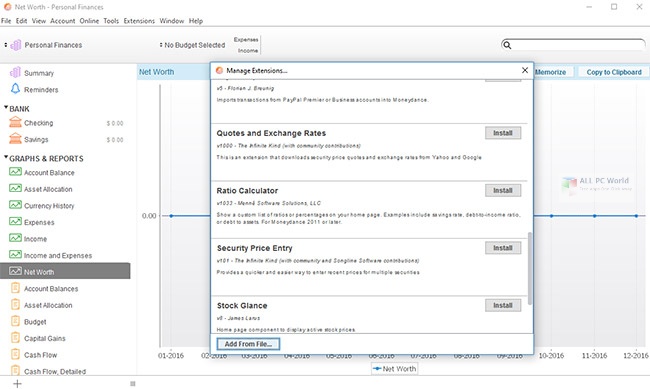The image size is (650, 389).
Task: Open the Account Balance graph icon
Action: click(x=15, y=172)
